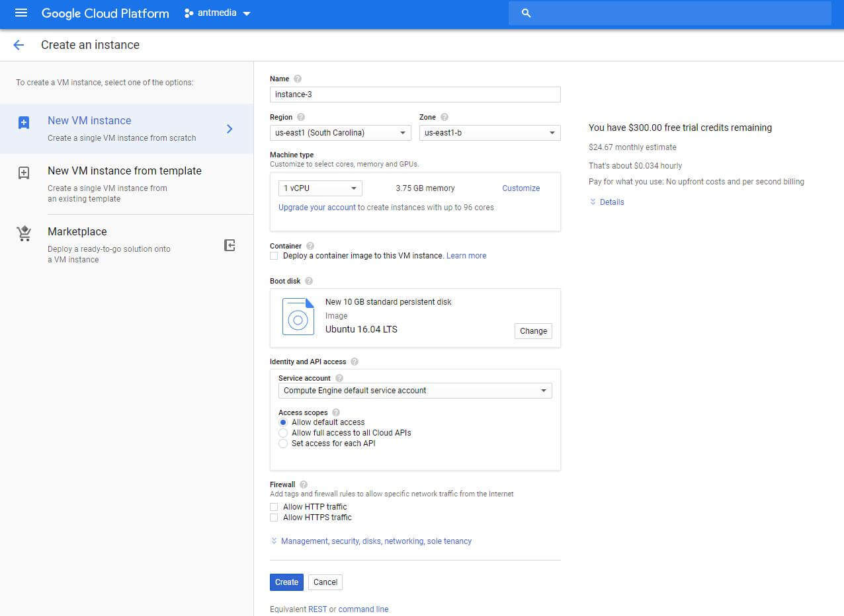
Task: Open help icon next to Zone
Action: pos(444,117)
